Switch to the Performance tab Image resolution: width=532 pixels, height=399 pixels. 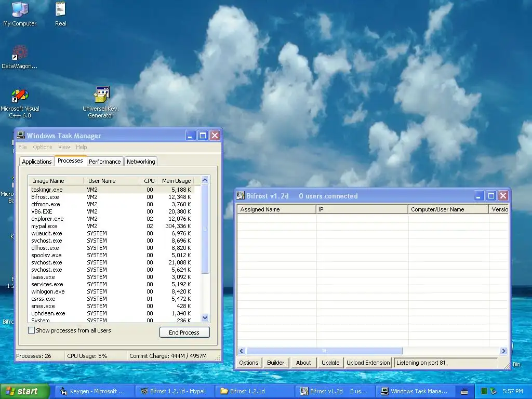click(104, 162)
